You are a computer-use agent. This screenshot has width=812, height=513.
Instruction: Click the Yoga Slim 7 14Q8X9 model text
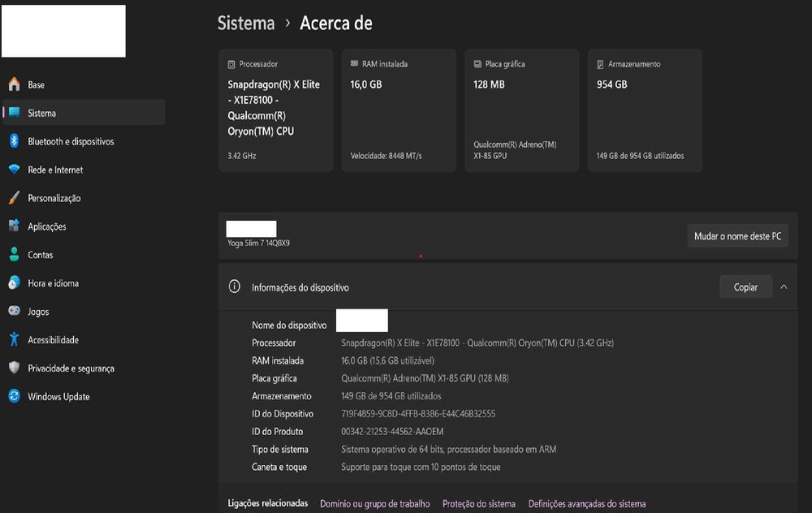click(258, 243)
